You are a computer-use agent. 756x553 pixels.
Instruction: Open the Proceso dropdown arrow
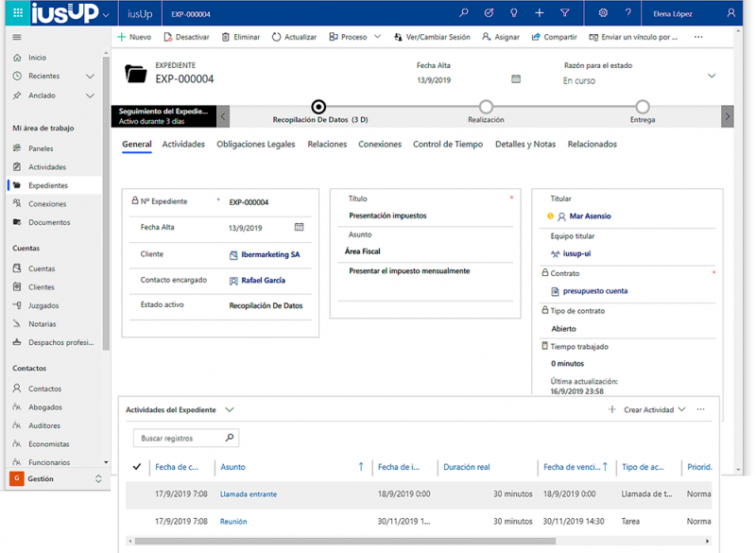coord(377,37)
